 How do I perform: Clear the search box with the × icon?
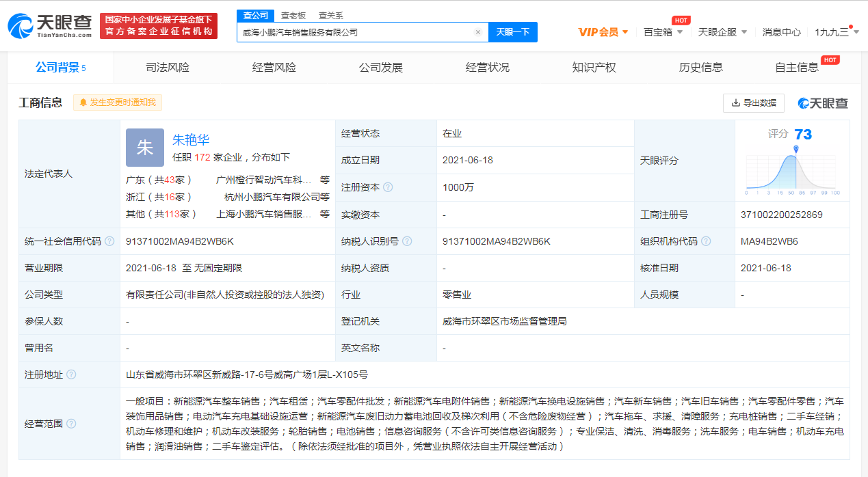coord(477,32)
